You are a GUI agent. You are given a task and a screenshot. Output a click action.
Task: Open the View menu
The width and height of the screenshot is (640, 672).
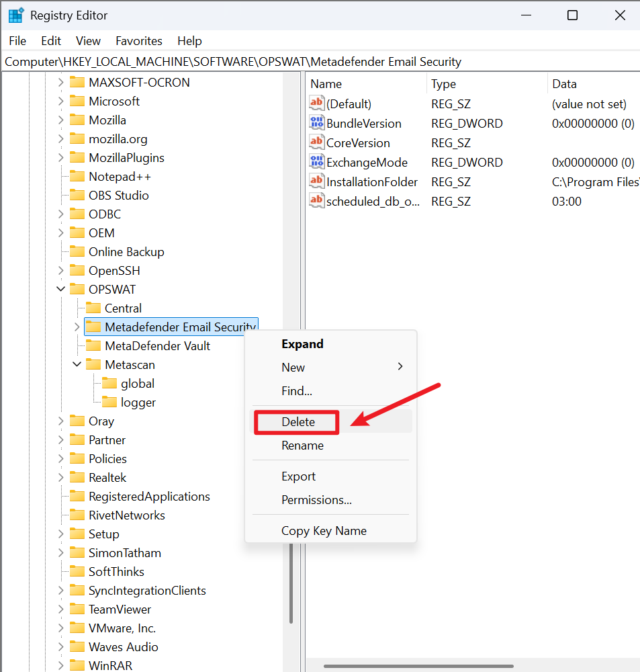click(88, 41)
